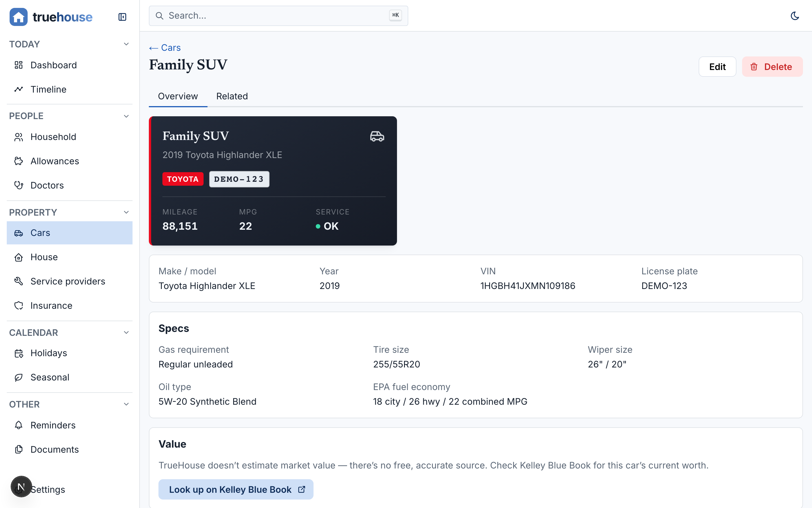Click the truehouse brand name

pyautogui.click(x=62, y=17)
